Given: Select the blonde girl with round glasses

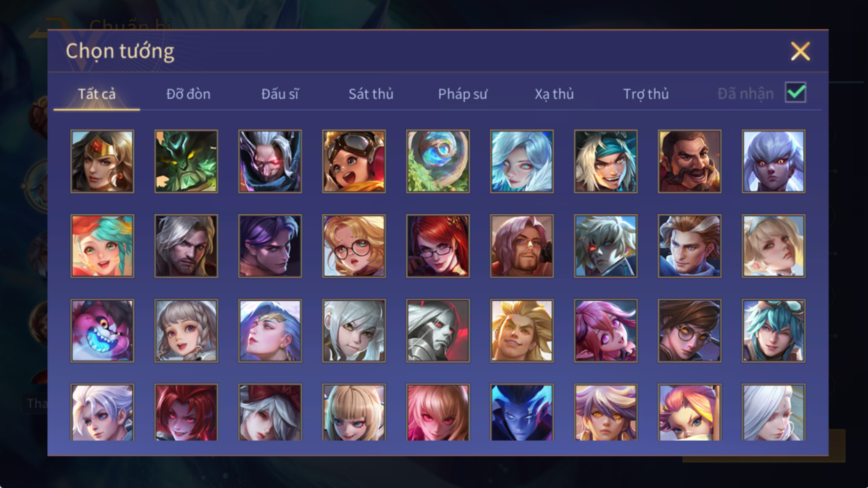Looking at the screenshot, I should (354, 246).
